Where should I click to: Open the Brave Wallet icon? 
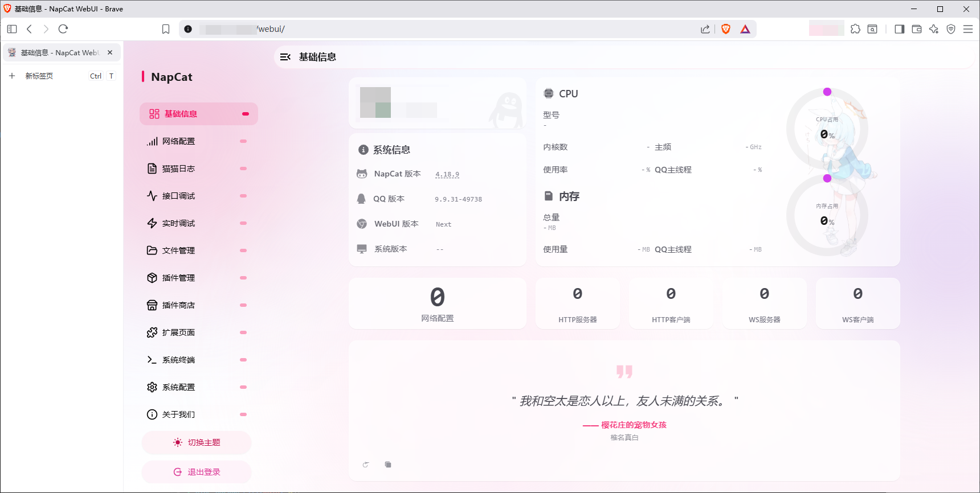click(x=917, y=29)
